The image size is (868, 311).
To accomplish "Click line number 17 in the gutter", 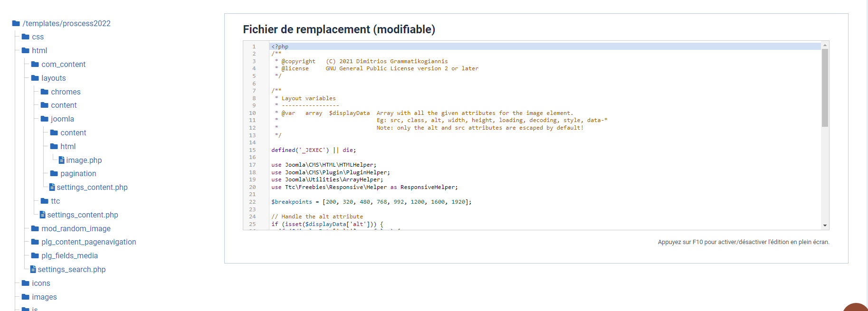I will point(252,165).
